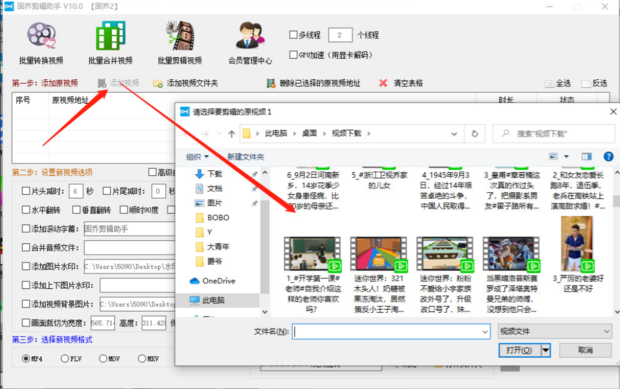
Task: Open the view options dropdown arrow
Action: (566, 157)
